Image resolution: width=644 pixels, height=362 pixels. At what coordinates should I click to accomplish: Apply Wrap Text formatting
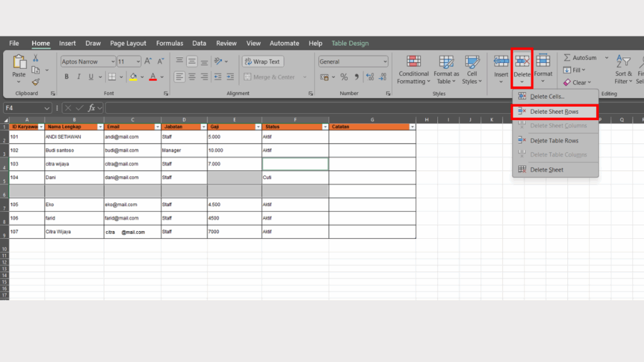262,62
